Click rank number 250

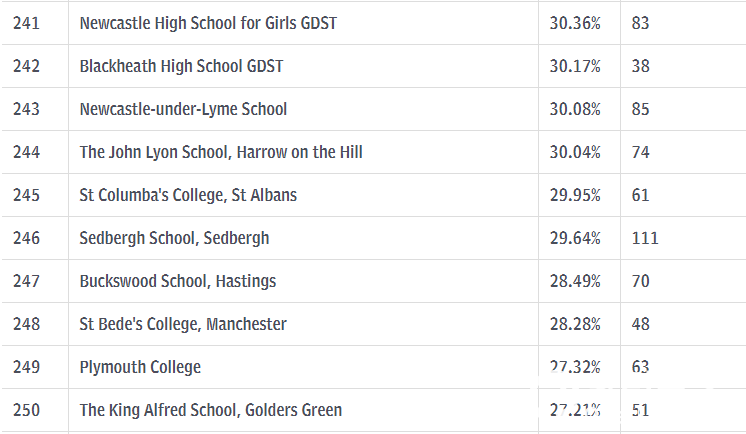pyautogui.click(x=26, y=410)
